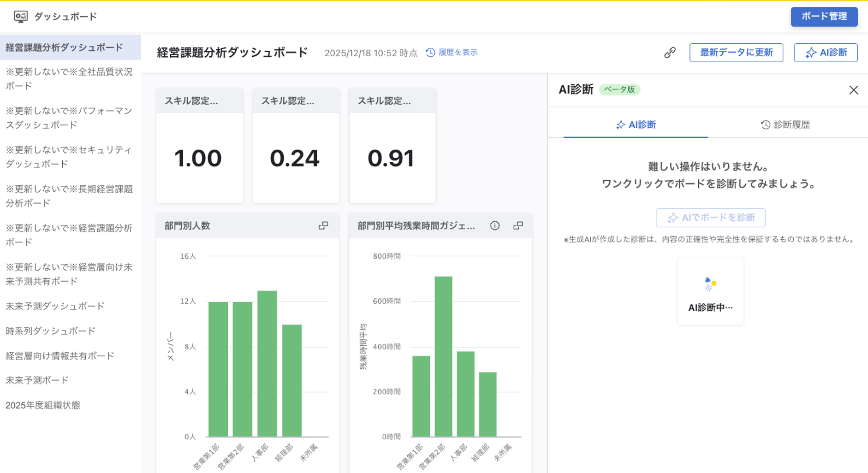868x473 pixels.
Task: Click 最新データに更新 button
Action: pyautogui.click(x=736, y=53)
